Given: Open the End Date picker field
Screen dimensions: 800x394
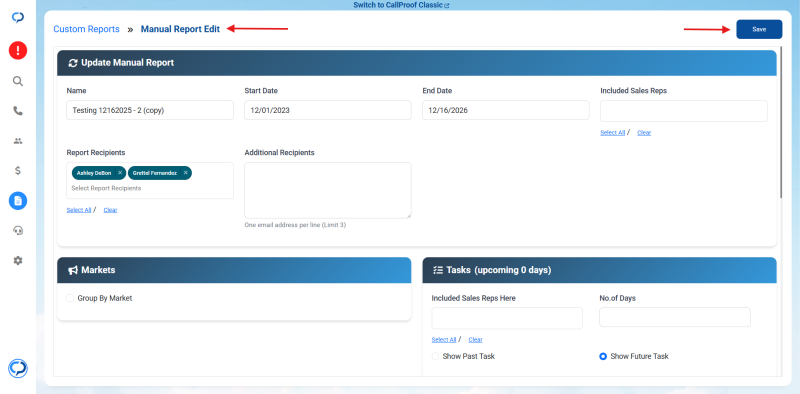Looking at the screenshot, I should click(x=506, y=110).
